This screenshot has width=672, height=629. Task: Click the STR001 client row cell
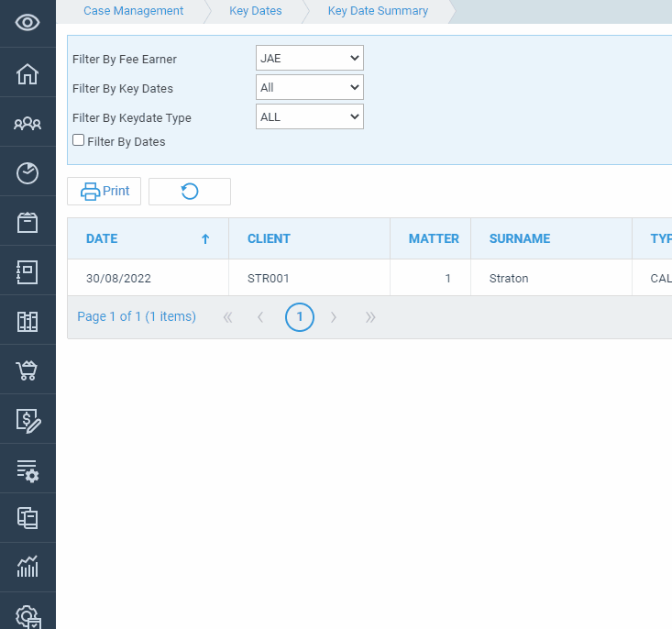pos(268,278)
